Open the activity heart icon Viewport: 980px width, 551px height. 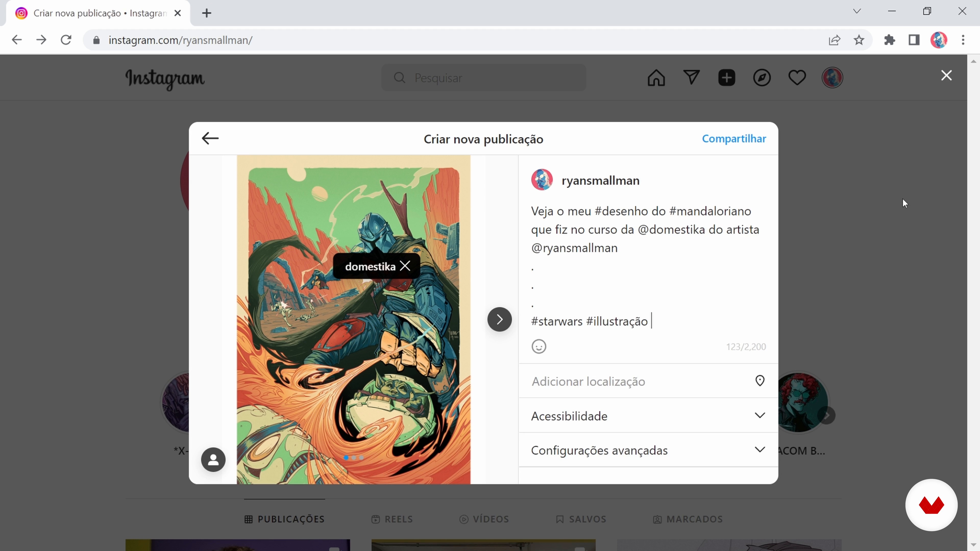coord(797,78)
